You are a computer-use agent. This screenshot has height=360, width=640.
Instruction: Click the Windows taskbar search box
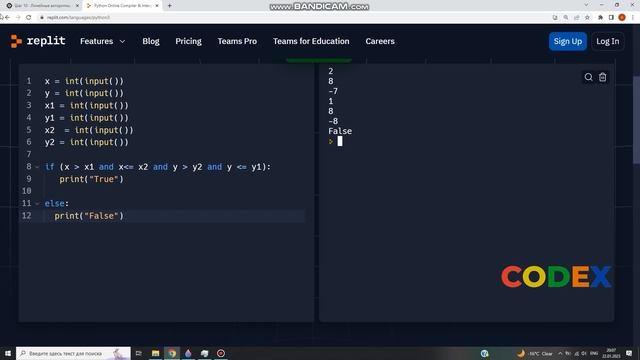coord(73,353)
